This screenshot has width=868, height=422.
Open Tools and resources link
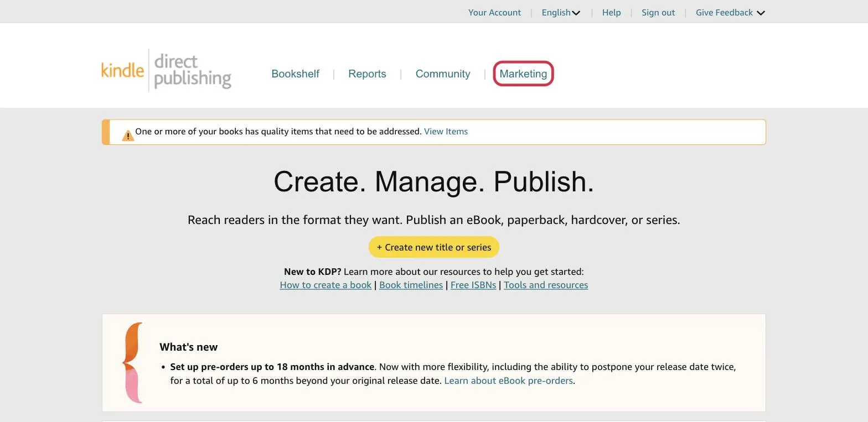[546, 285]
